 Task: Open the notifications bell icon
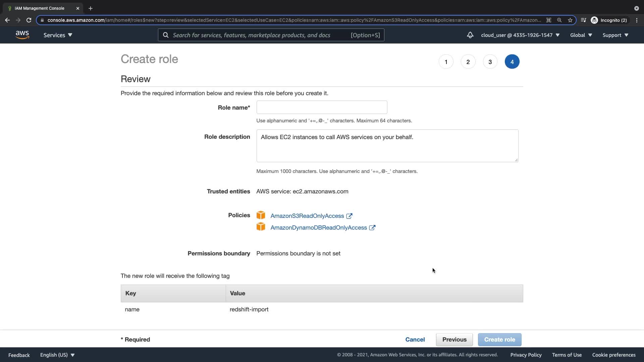[x=470, y=35]
